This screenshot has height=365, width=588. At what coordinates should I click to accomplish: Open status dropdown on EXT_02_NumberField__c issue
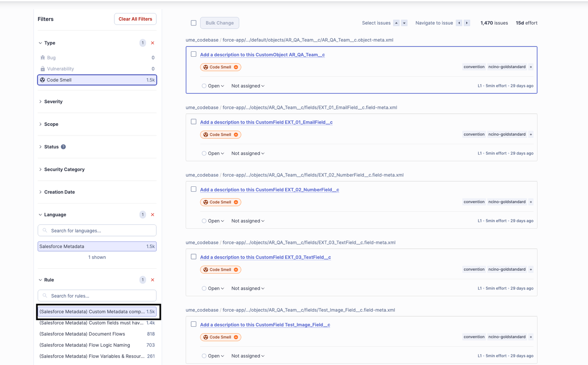(x=213, y=221)
